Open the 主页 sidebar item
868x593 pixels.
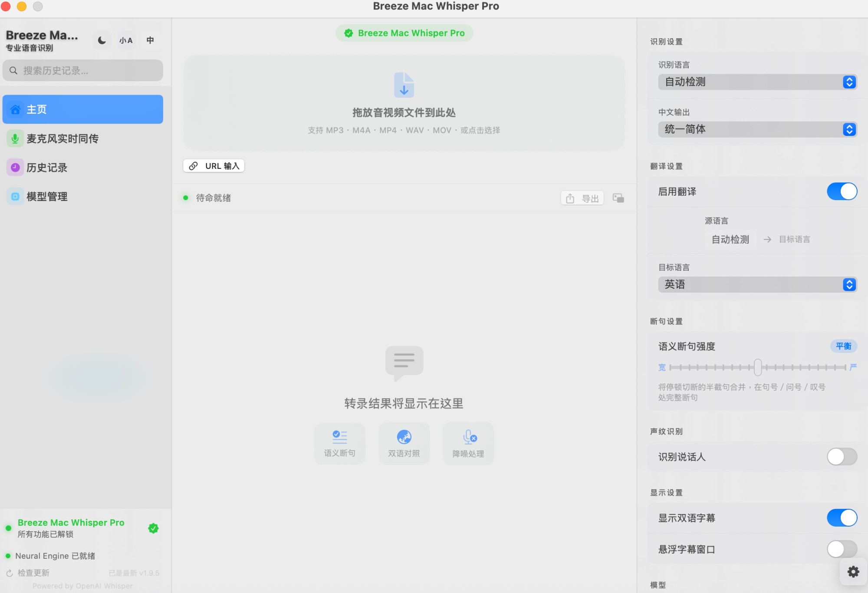(83, 109)
